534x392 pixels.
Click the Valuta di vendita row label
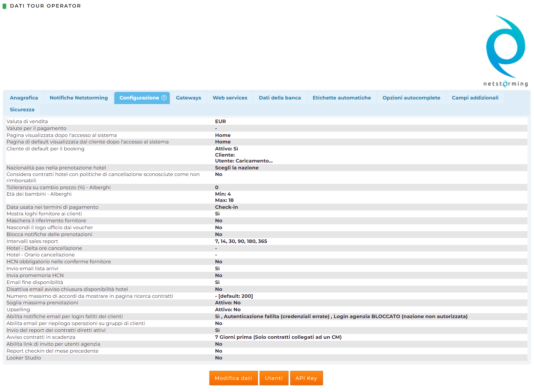coord(27,121)
